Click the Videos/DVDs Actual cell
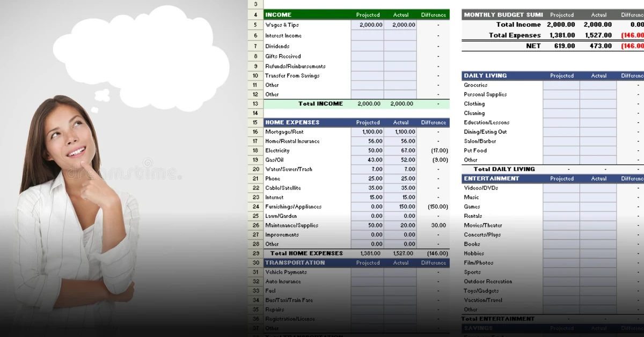Screen dimensions: 644x337 coord(598,188)
